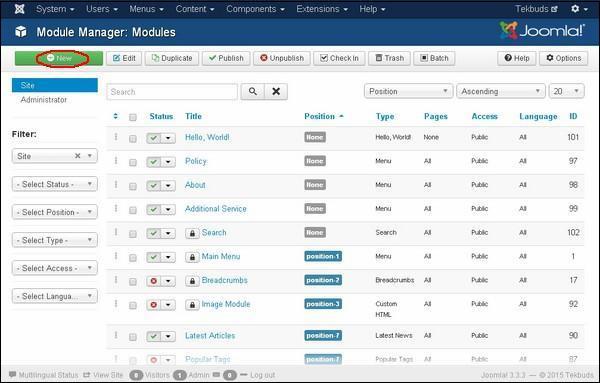
Task: Click the Module Manager cube icon
Action: pyautogui.click(x=21, y=32)
